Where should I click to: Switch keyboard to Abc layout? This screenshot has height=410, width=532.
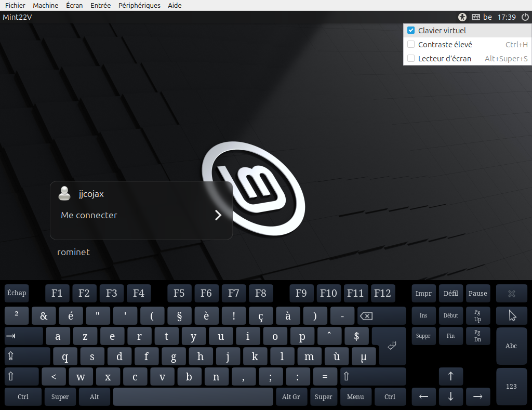click(x=511, y=346)
